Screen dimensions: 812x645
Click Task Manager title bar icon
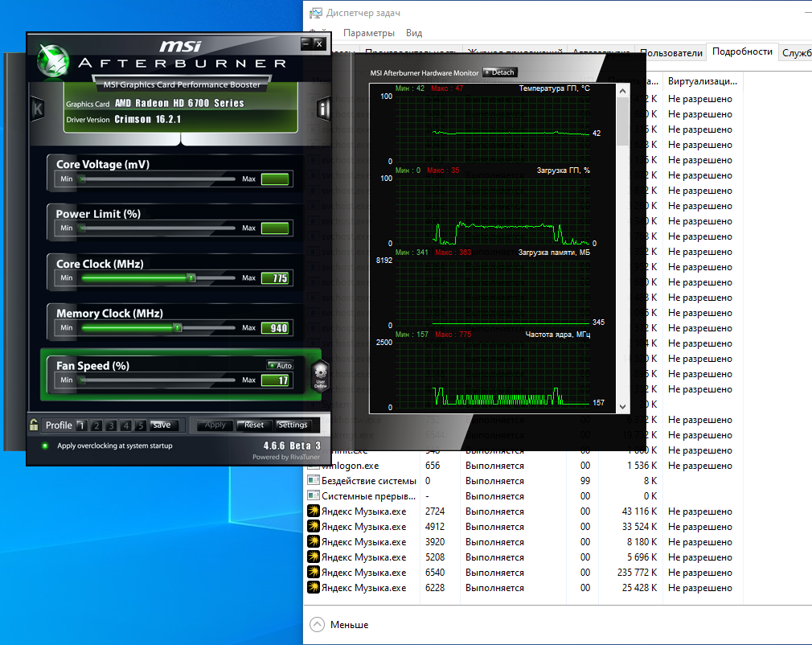[315, 13]
